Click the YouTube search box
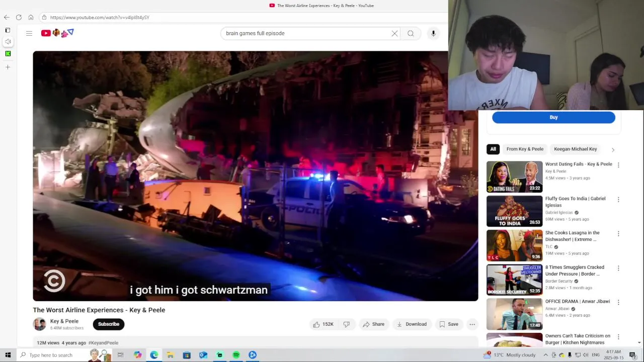Screen dimensions: 644x362 (x=306, y=33)
